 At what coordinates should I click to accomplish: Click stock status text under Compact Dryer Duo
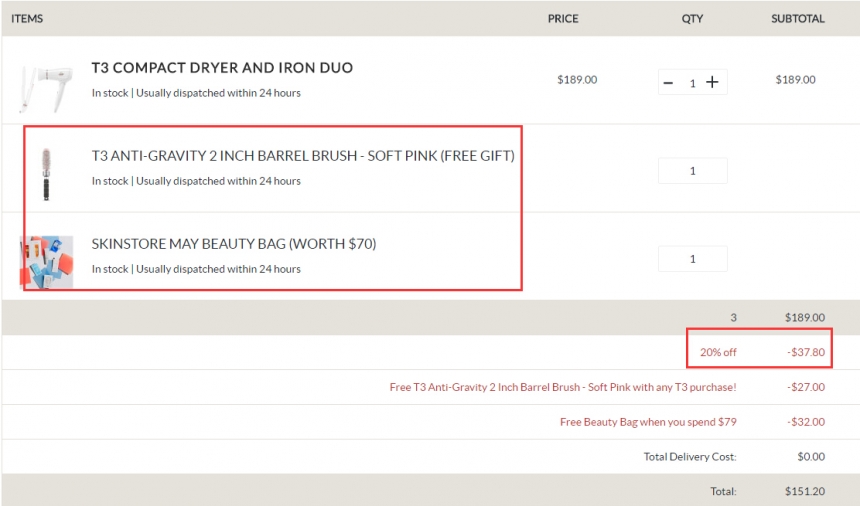point(196,93)
